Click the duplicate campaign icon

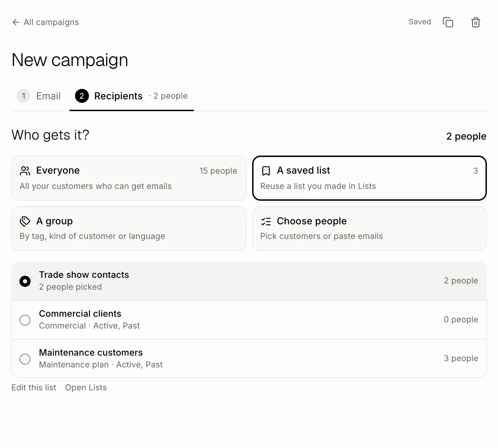pos(448,22)
